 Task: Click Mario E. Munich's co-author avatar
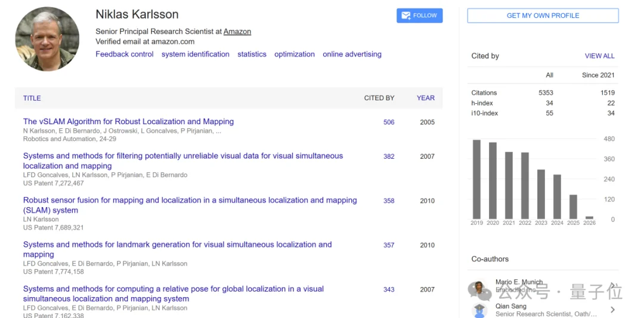coord(479,289)
